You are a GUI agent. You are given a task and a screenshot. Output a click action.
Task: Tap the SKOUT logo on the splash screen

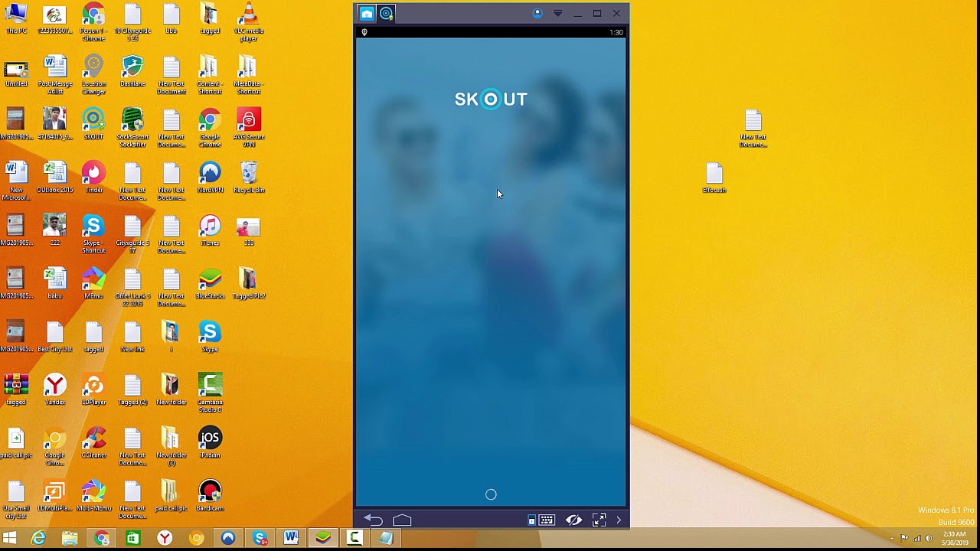tap(491, 99)
